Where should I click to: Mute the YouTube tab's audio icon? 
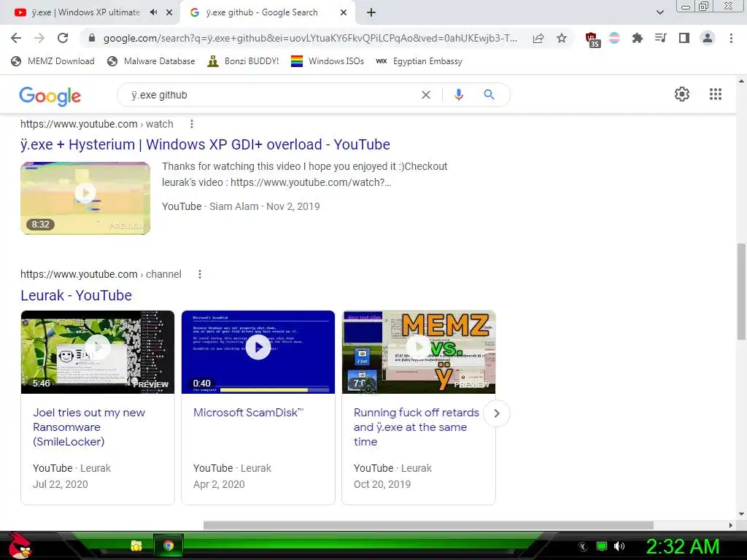pyautogui.click(x=153, y=12)
